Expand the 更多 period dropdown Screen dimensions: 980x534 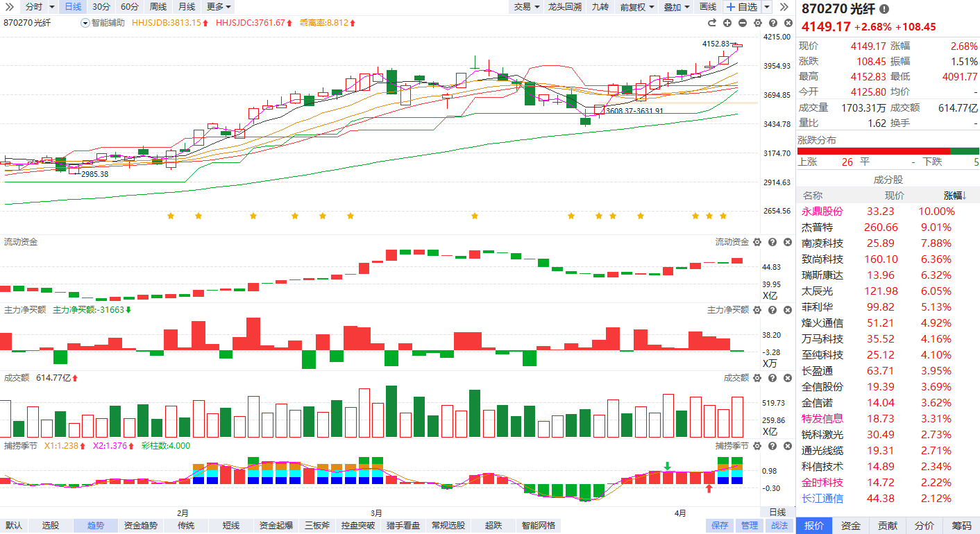[x=219, y=7]
